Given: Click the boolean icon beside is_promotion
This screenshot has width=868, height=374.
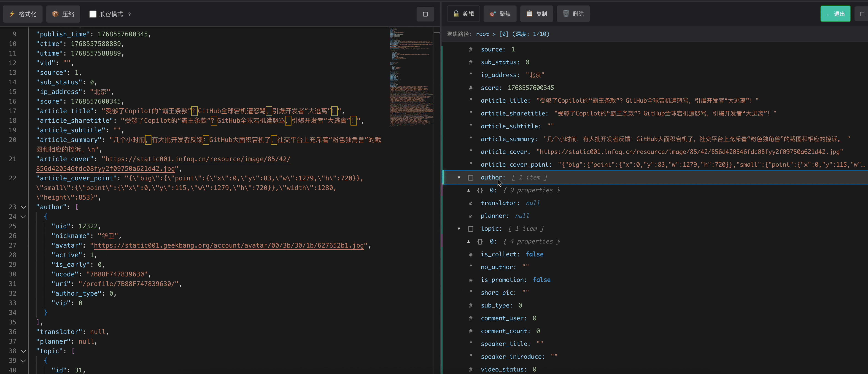Looking at the screenshot, I should [471, 280].
